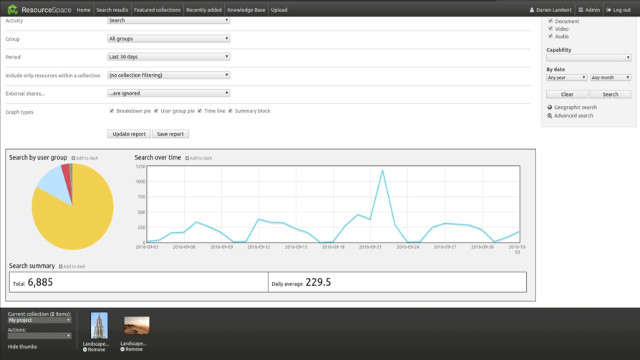Toggle the Video checkbox
The image size is (640, 360).
[x=551, y=29]
